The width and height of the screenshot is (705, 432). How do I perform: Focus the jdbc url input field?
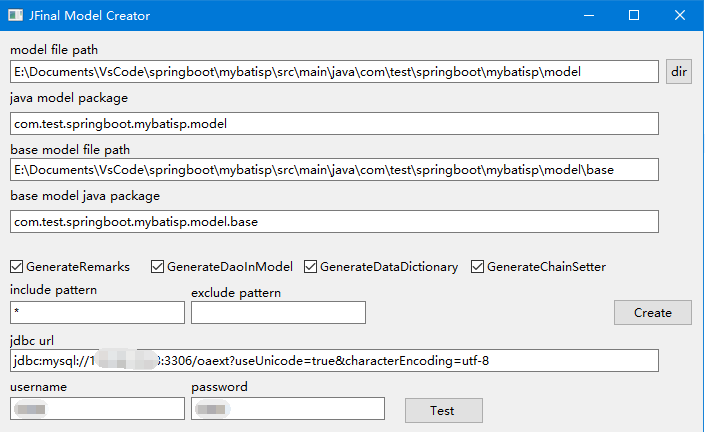pyautogui.click(x=334, y=361)
